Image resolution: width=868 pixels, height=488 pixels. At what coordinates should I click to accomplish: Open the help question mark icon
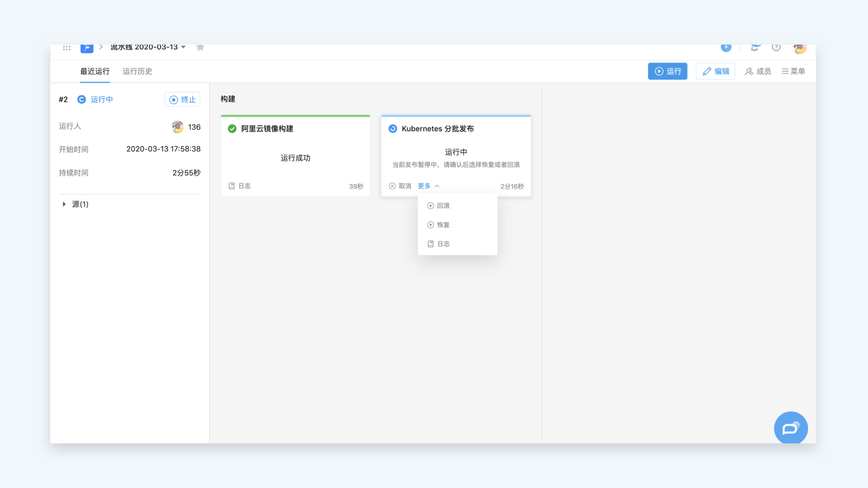pos(776,47)
